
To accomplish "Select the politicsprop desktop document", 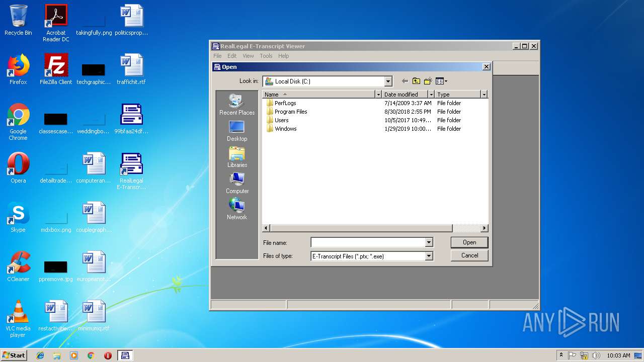I will coord(131,20).
